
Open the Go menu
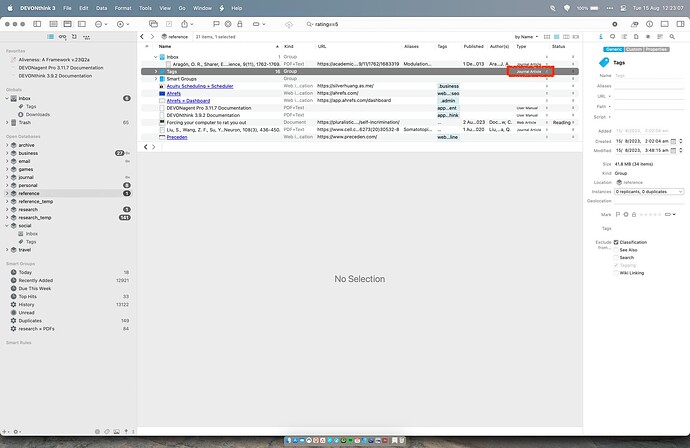182,8
